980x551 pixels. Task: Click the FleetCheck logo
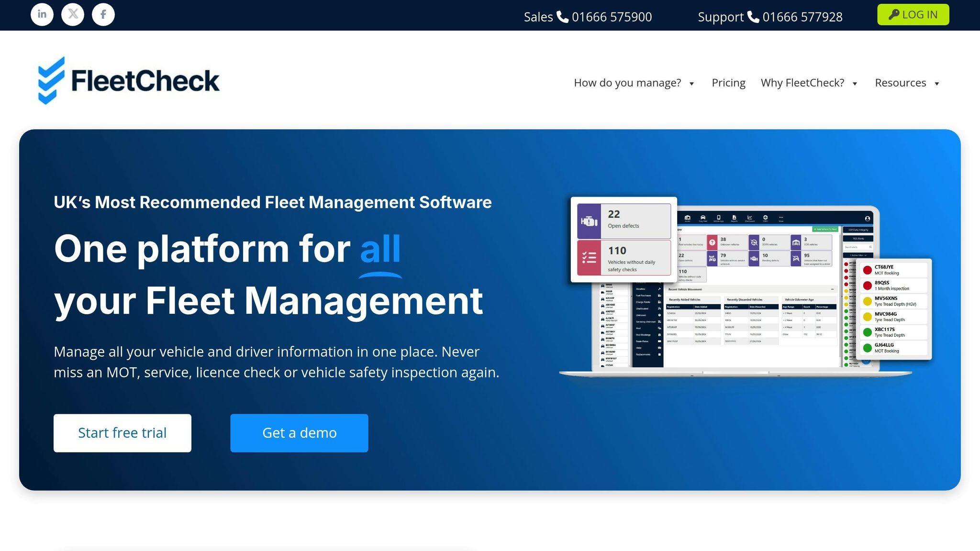tap(129, 80)
